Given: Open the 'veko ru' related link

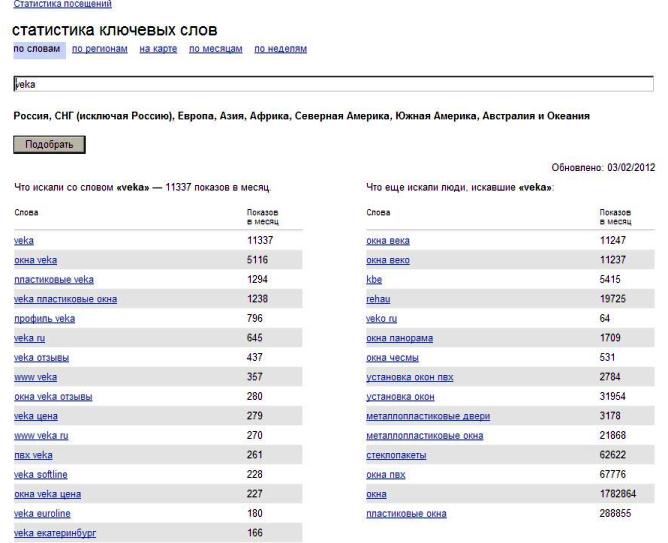Looking at the screenshot, I should pyautogui.click(x=381, y=319).
